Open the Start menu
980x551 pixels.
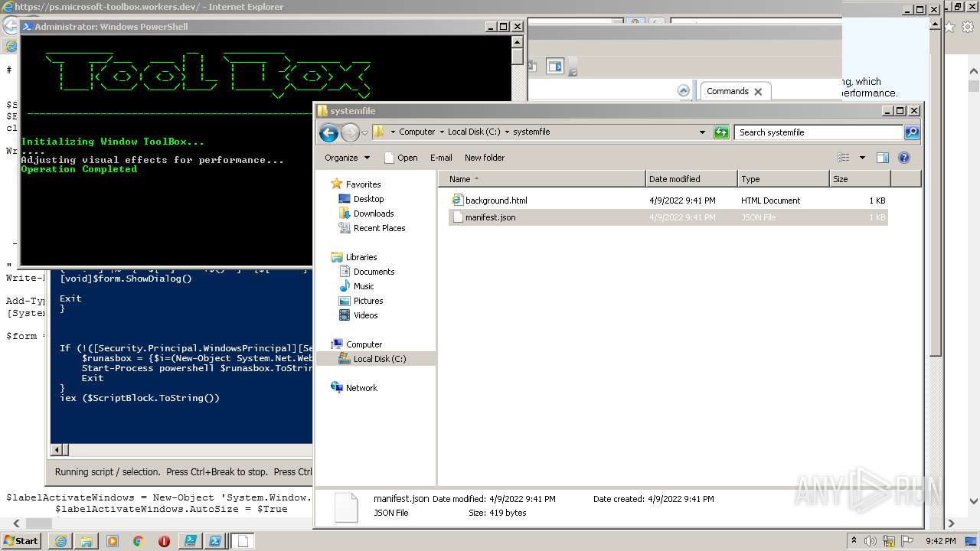[x=21, y=540]
